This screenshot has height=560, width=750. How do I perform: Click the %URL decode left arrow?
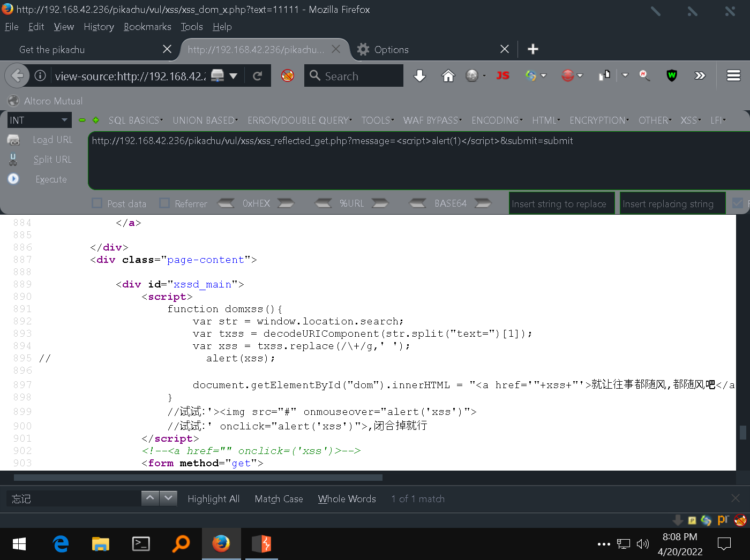click(324, 203)
